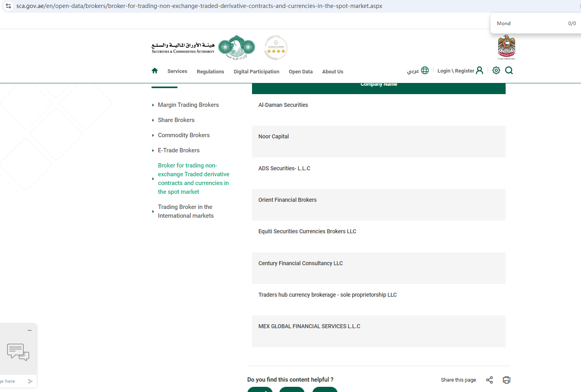Focus the browser address bar URL
This screenshot has width=581, height=392.
[199, 6]
